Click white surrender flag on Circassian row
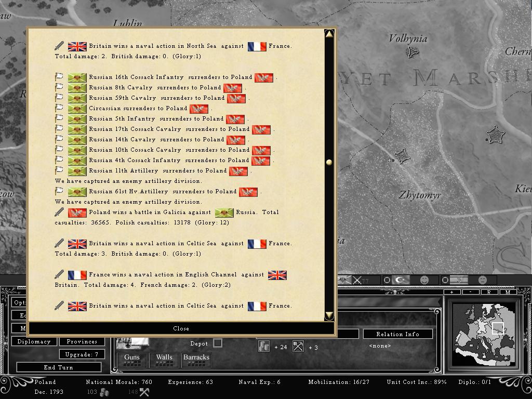 point(59,108)
